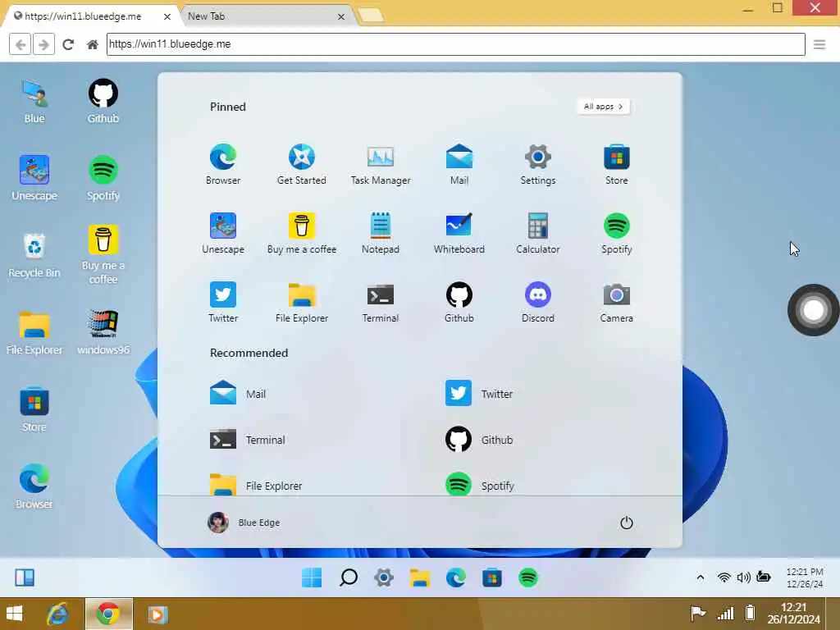Screen dimensions: 840x630
Task: Open pinned File Explorer in Start menu
Action: (x=302, y=302)
